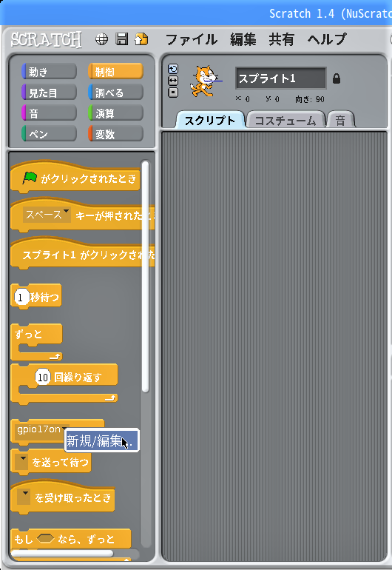This screenshot has height=570, width=392.
Task: Select the don't-rotate rotation style button
Action: (173, 93)
